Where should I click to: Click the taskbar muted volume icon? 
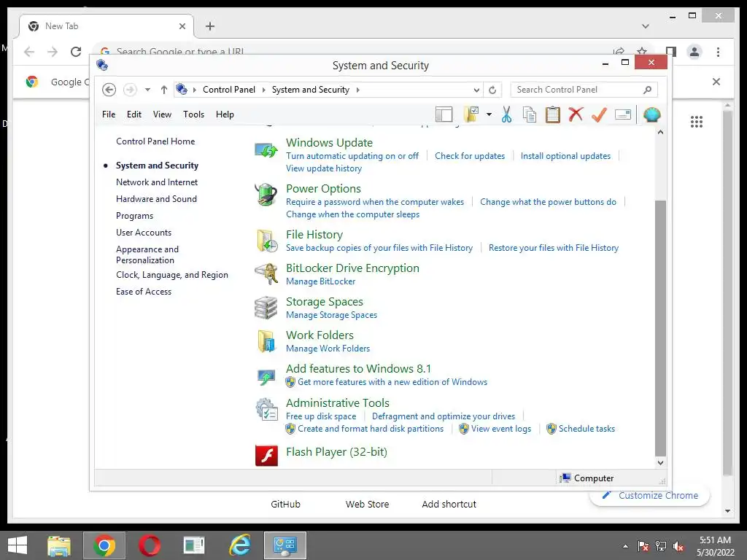[x=678, y=546]
